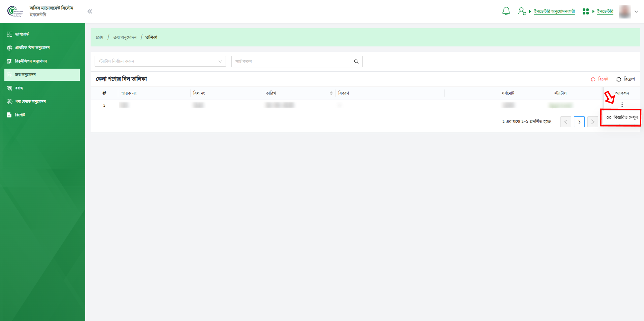Click the user role switch icon

pos(522,11)
